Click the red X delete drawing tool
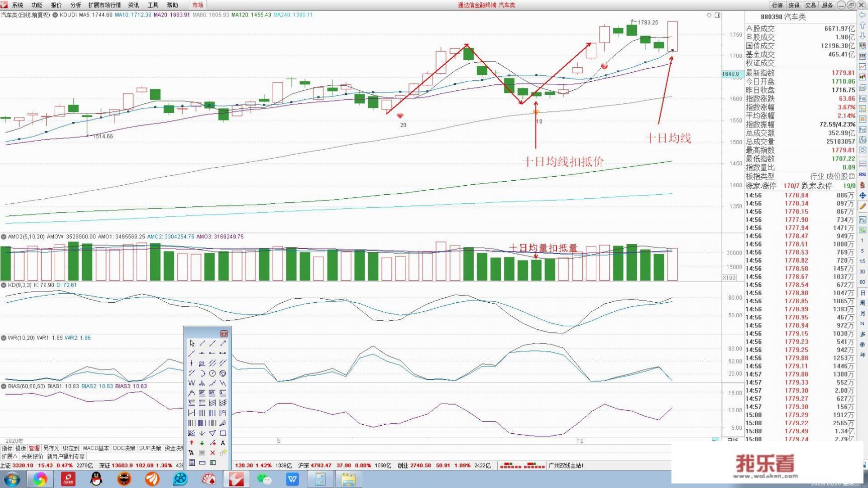 [x=212, y=452]
